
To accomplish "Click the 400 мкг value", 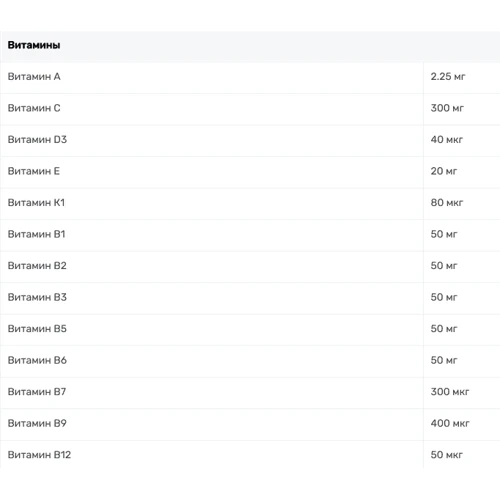I will pos(450,423).
